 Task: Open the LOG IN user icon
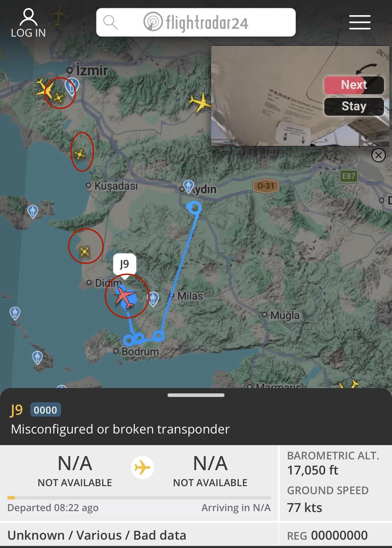coord(29,23)
